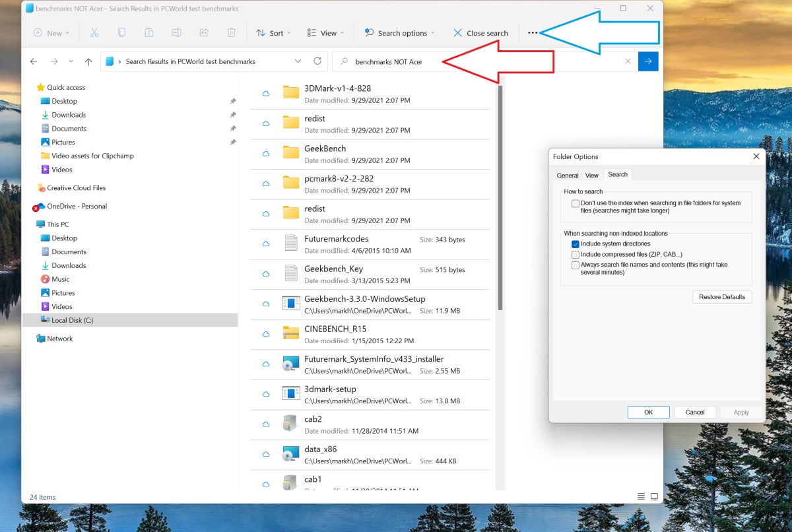Switch to General tab in Folder Options

[568, 176]
